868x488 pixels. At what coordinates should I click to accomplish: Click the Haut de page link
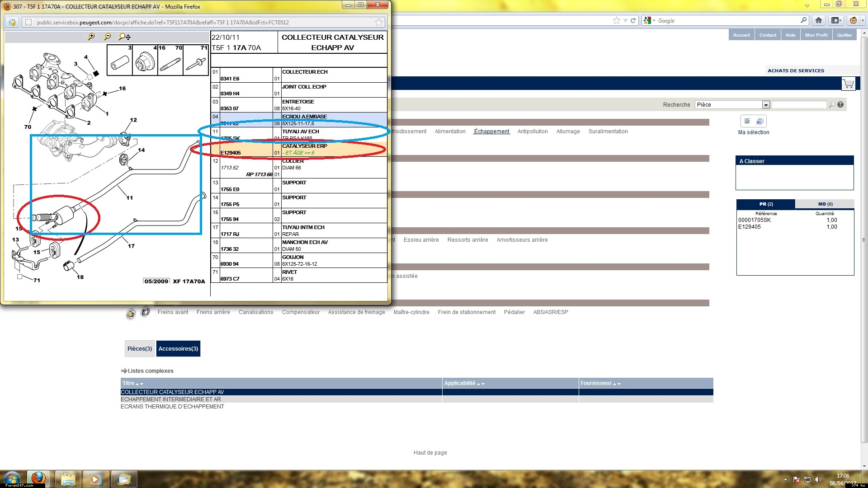(430, 453)
